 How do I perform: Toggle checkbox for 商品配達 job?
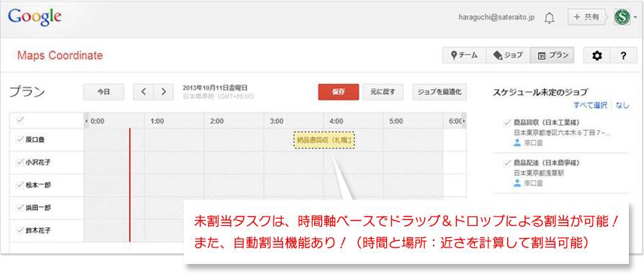[x=507, y=163]
